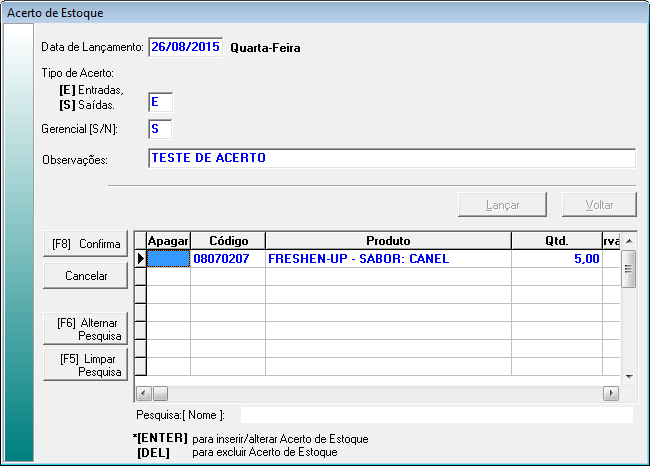Click the vertical scrollbar up arrow
This screenshot has width=650, height=466.
(629, 241)
